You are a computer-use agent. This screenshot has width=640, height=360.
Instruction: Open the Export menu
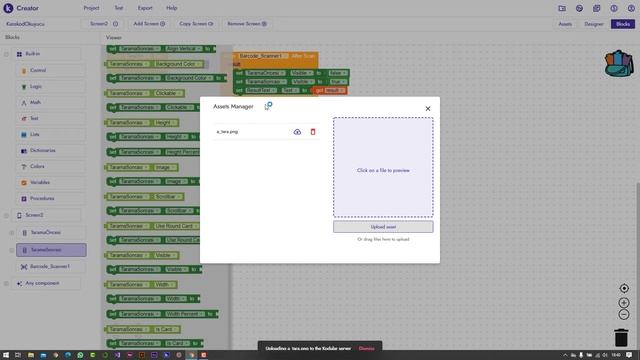(x=145, y=8)
